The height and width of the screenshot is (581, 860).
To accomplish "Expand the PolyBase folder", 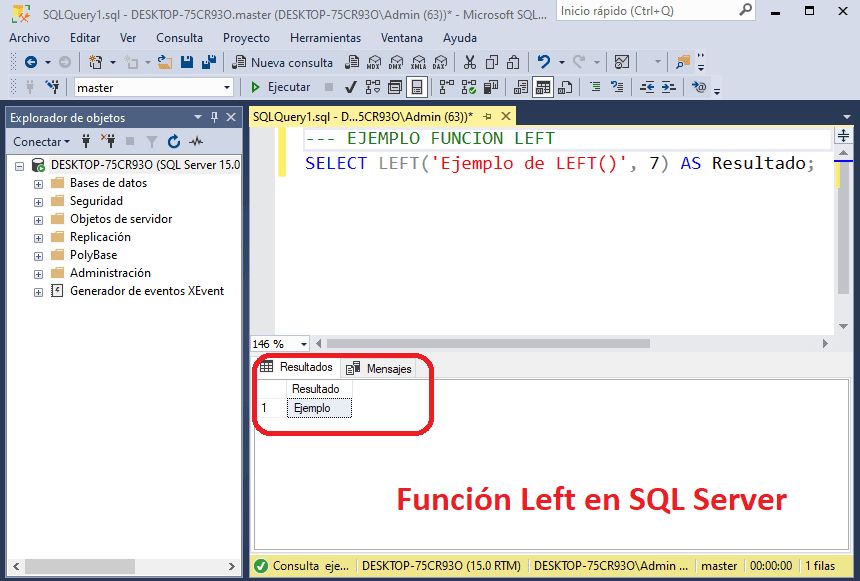I will tap(38, 256).
